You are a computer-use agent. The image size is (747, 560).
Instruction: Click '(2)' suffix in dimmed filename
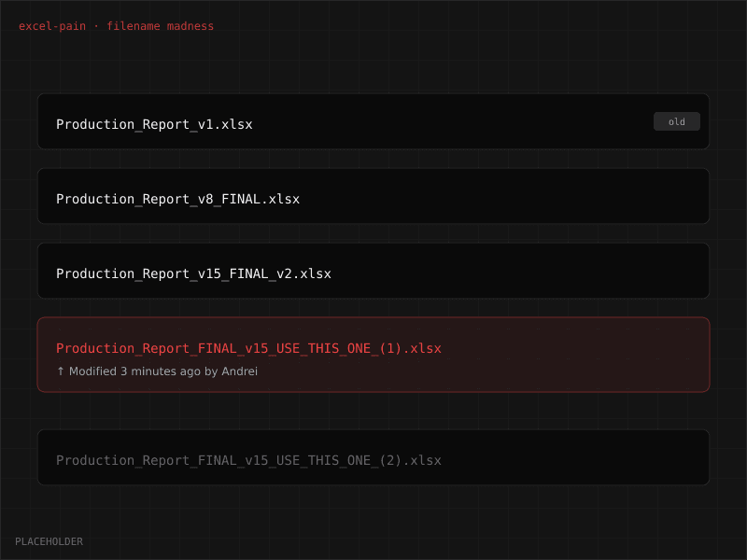coord(390,460)
